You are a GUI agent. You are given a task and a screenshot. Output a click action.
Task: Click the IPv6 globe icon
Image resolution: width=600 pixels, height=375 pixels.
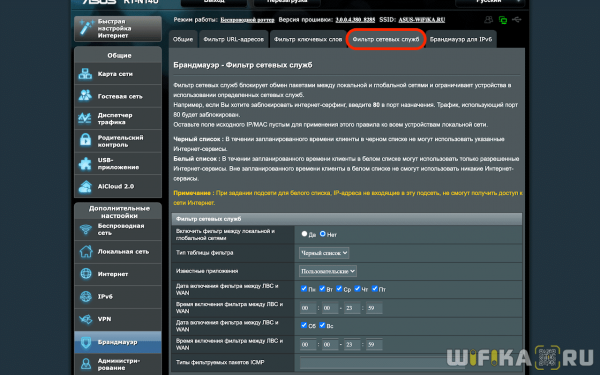coord(86,296)
